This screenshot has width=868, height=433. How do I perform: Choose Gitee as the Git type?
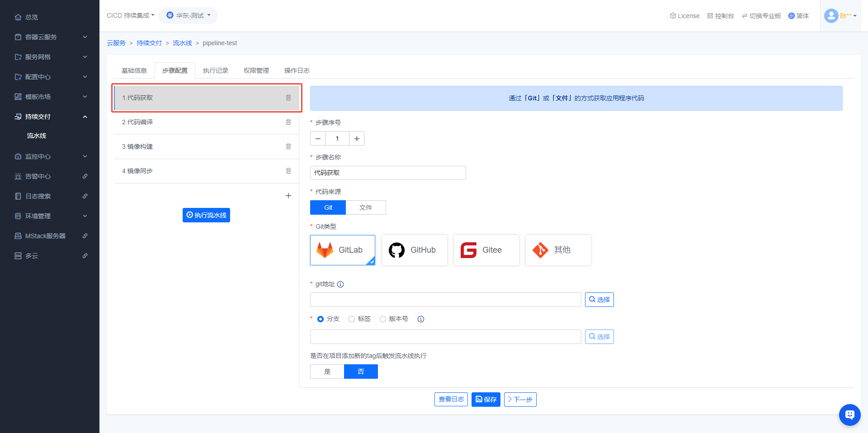tap(486, 250)
